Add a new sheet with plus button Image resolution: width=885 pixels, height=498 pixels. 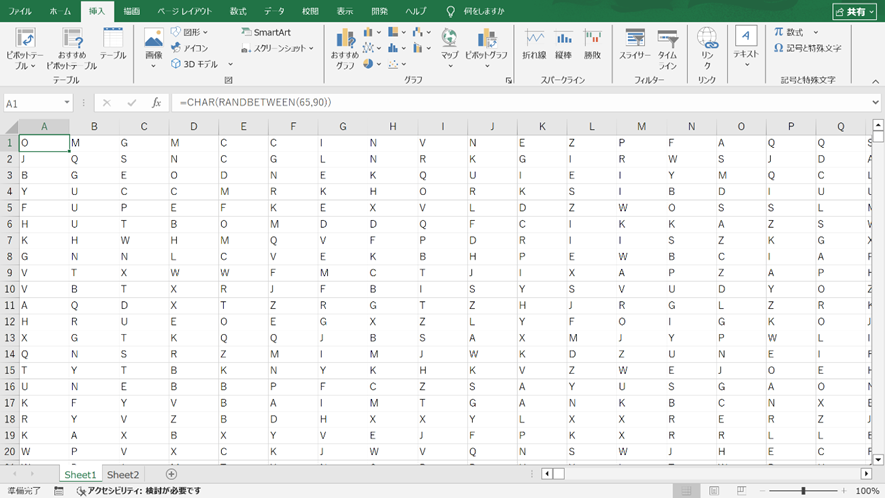point(171,475)
